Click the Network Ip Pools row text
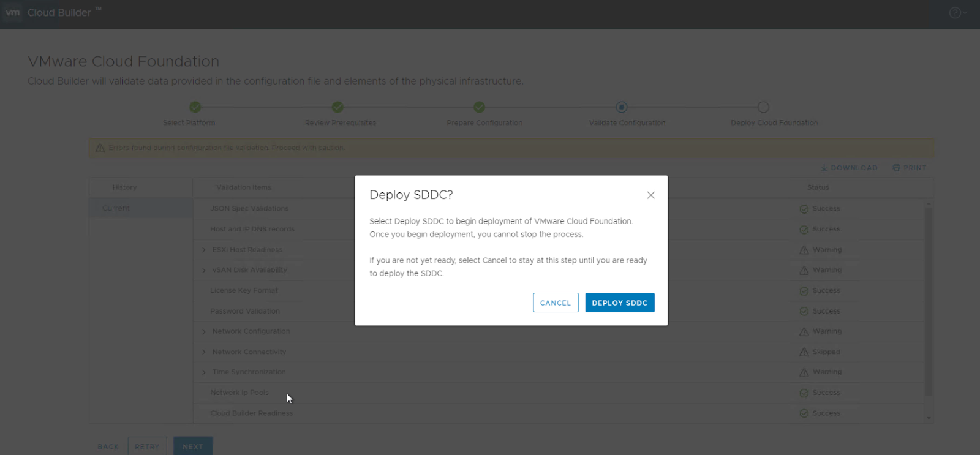The width and height of the screenshot is (980, 455). pos(239,393)
